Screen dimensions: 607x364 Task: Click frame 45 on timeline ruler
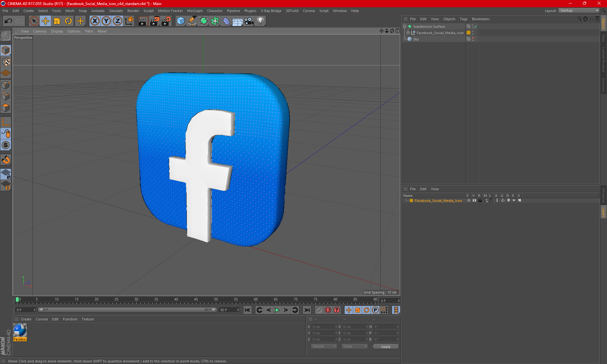[x=196, y=300]
